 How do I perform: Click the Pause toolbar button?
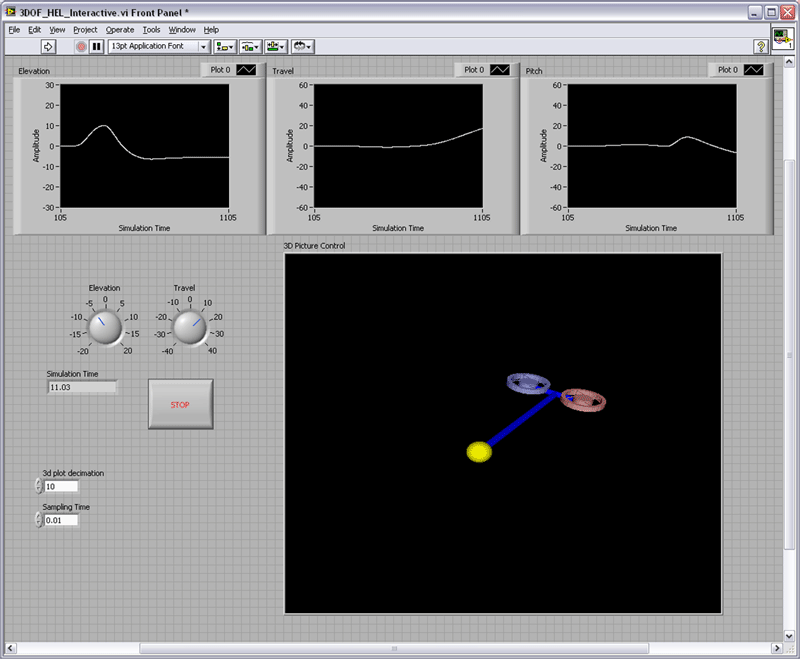pos(96,46)
